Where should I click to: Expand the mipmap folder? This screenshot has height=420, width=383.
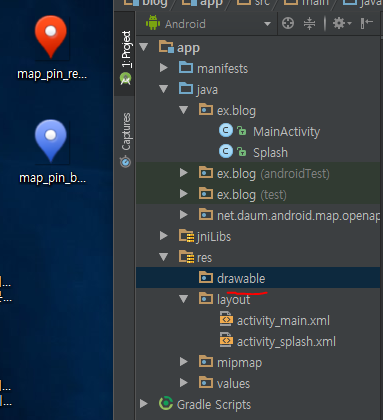pyautogui.click(x=183, y=362)
